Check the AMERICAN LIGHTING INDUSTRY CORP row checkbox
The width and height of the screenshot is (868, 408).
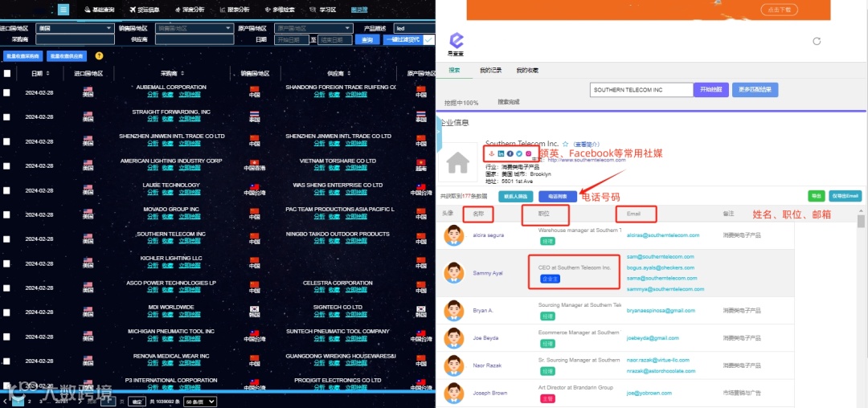click(x=6, y=166)
